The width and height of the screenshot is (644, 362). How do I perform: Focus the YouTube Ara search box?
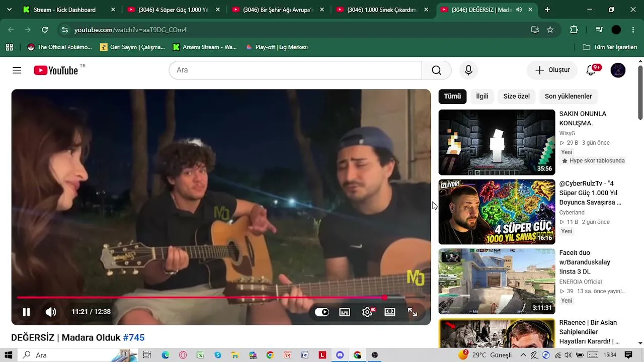point(295,70)
